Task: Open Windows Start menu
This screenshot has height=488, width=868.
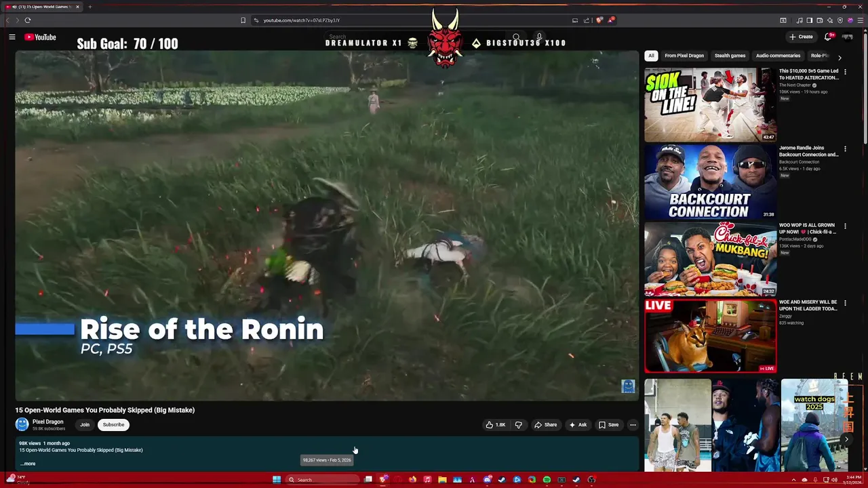Action: (x=277, y=480)
